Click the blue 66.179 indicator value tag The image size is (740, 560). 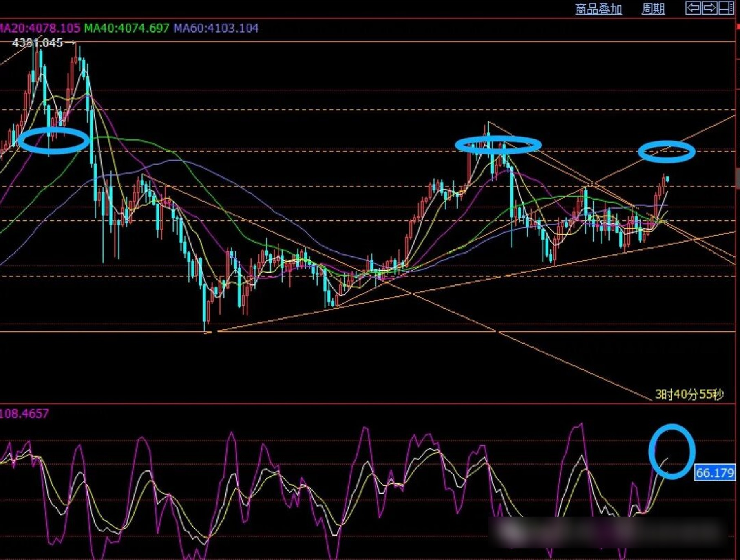[x=715, y=473]
